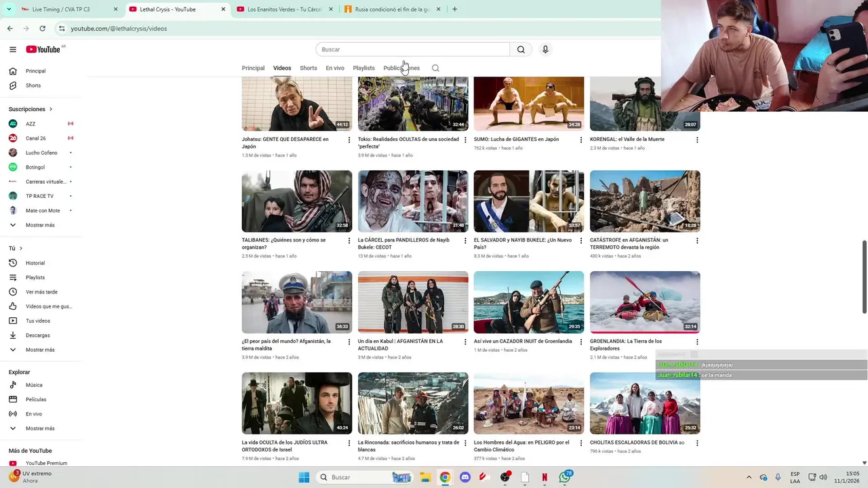
Task: Open TP RACE TV subscription
Action: click(x=41, y=196)
